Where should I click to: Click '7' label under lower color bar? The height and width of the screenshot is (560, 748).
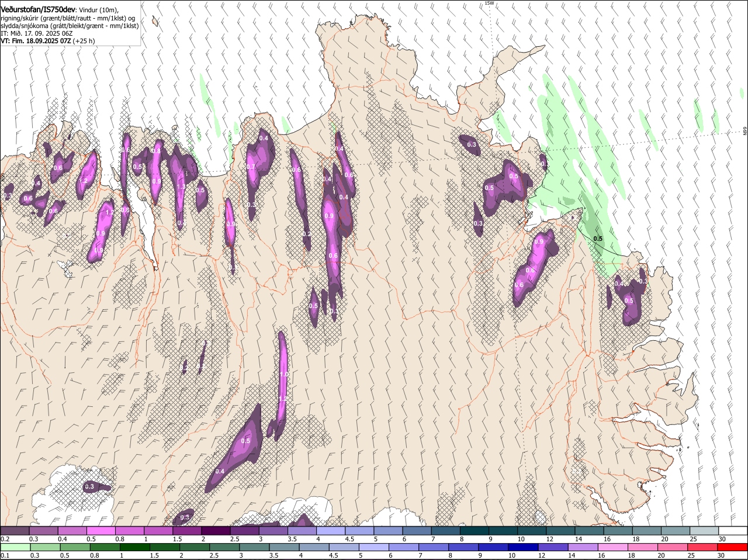tap(421, 555)
